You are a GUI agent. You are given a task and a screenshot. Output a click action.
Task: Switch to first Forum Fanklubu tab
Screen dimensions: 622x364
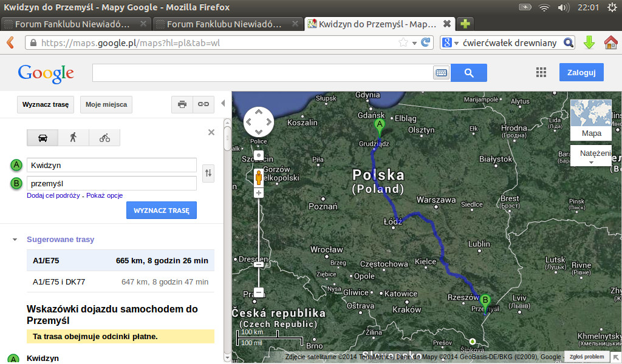tap(72, 24)
